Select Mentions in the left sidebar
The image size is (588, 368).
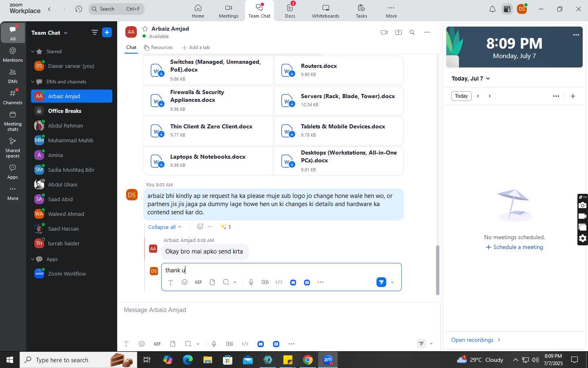coord(13,54)
